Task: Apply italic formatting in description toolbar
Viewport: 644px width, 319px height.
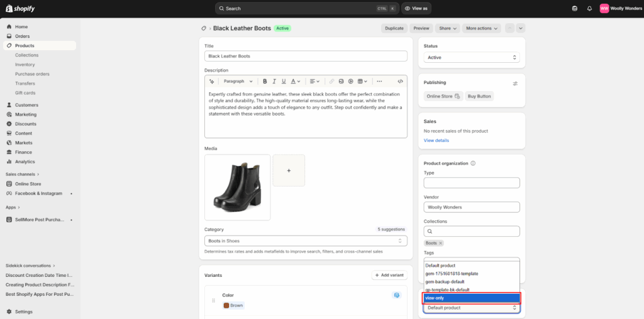Action: [x=274, y=81]
